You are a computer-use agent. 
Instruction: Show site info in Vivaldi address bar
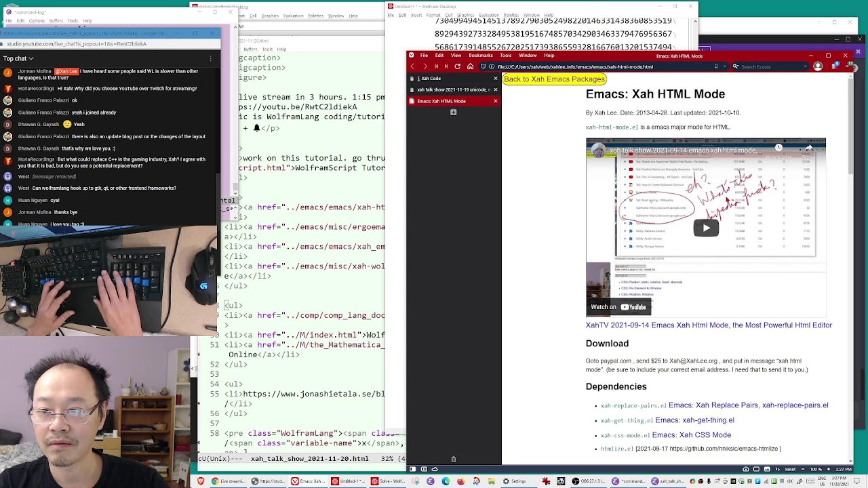point(492,66)
